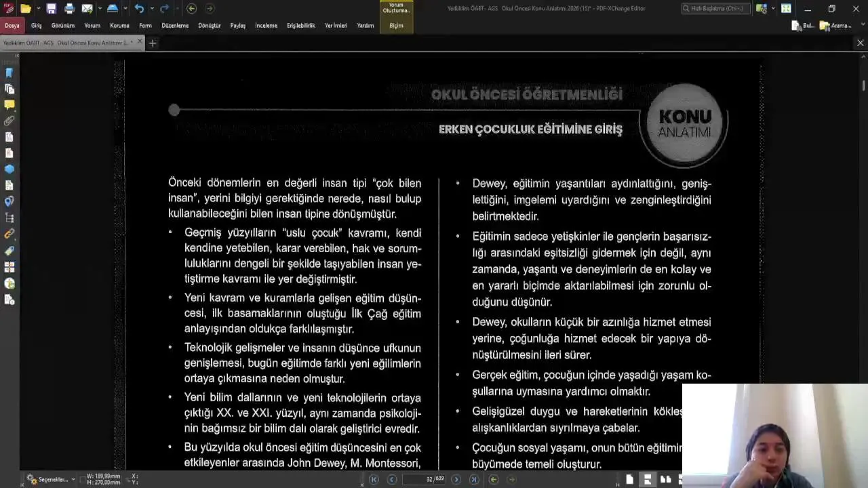Screen dimensions: 868x488
Task: Go to next view with forward arrow
Action: [x=210, y=8]
